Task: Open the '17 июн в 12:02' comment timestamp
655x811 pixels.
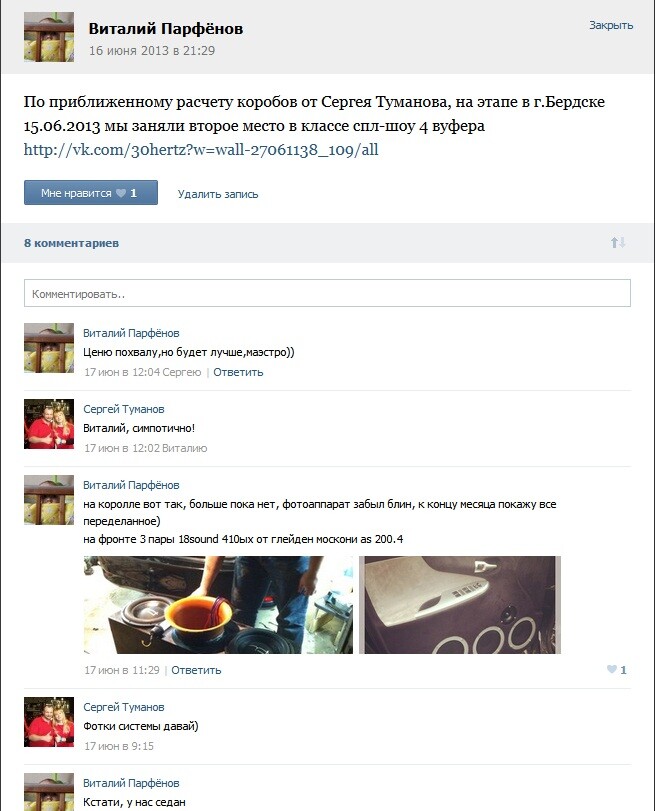Action: pos(122,448)
